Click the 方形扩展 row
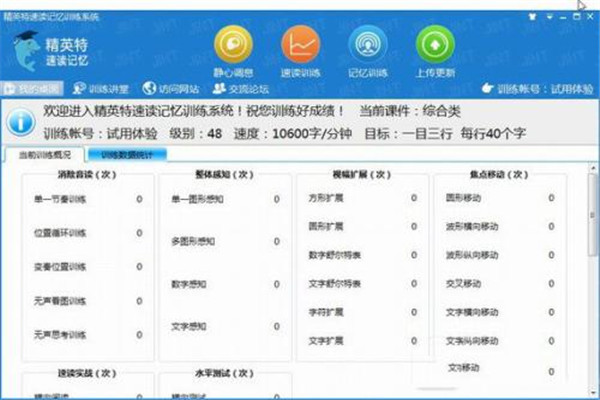Image resolution: width=600 pixels, height=400 pixels. pos(363,198)
